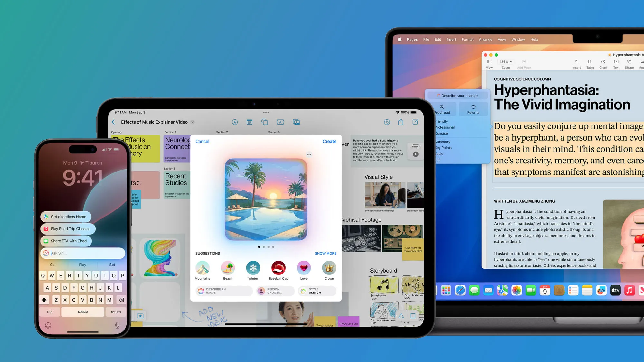The width and height of the screenshot is (644, 362).
Task: Show More suggestions in image panel
Action: pyautogui.click(x=325, y=253)
